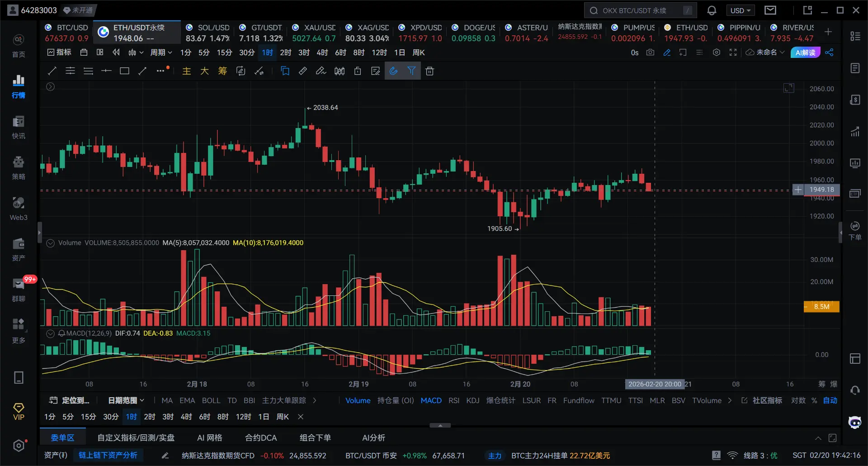Toggle the % percent scale option
Image resolution: width=868 pixels, height=466 pixels.
click(814, 400)
